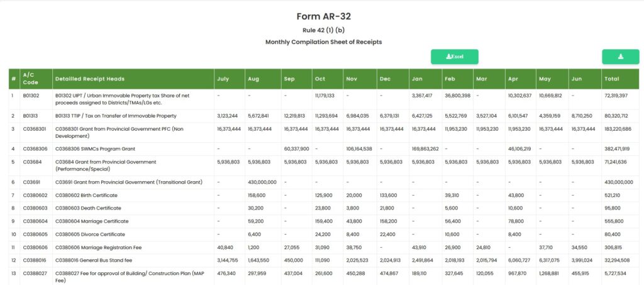Click the # column header
Image resolution: width=644 pixels, height=285 pixels.
[14, 79]
